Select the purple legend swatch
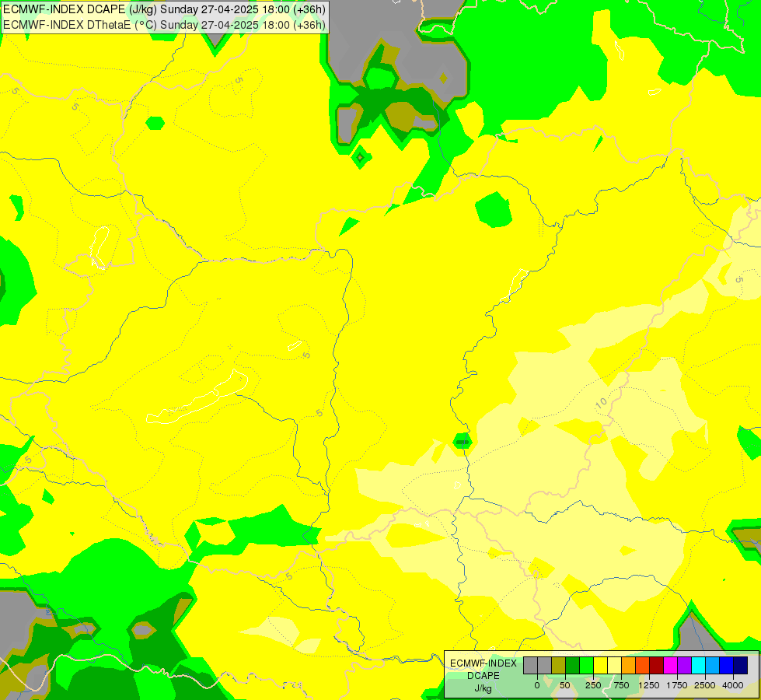The height and width of the screenshot is (700, 761). 684,666
